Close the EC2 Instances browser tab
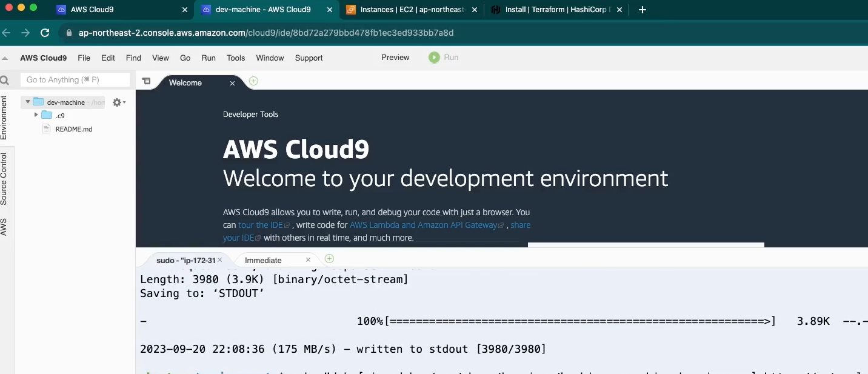 (x=474, y=10)
